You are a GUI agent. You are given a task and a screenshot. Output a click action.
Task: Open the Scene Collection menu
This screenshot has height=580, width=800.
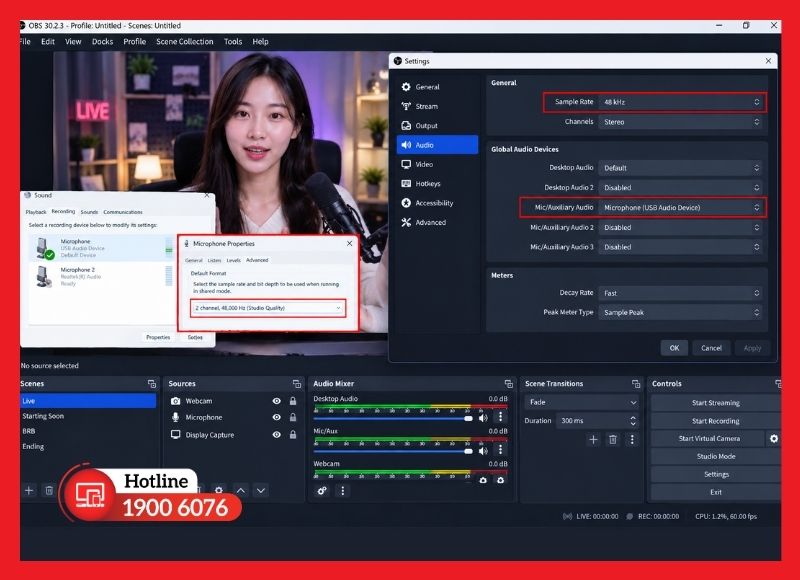(x=185, y=41)
